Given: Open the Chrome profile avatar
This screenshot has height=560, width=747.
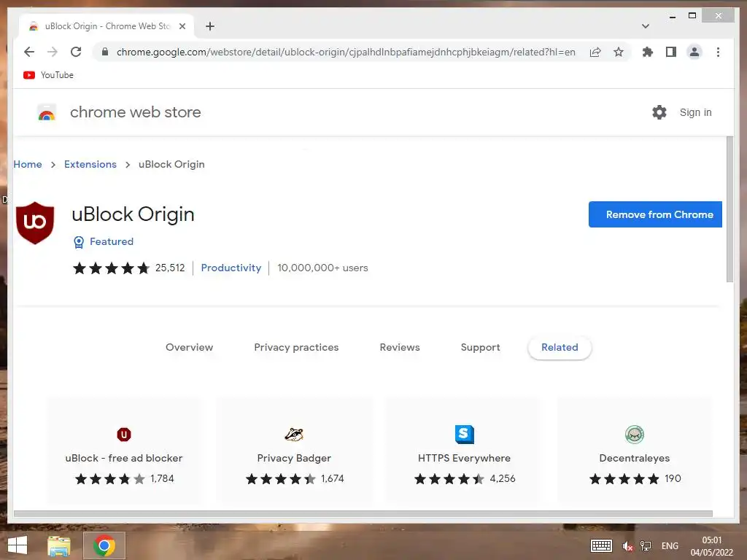Looking at the screenshot, I should (694, 52).
